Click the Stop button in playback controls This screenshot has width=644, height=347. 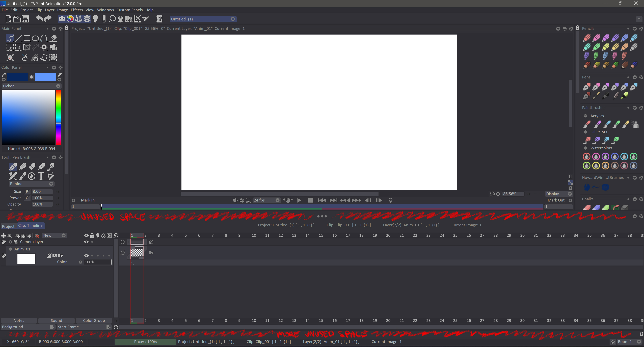[x=310, y=200]
